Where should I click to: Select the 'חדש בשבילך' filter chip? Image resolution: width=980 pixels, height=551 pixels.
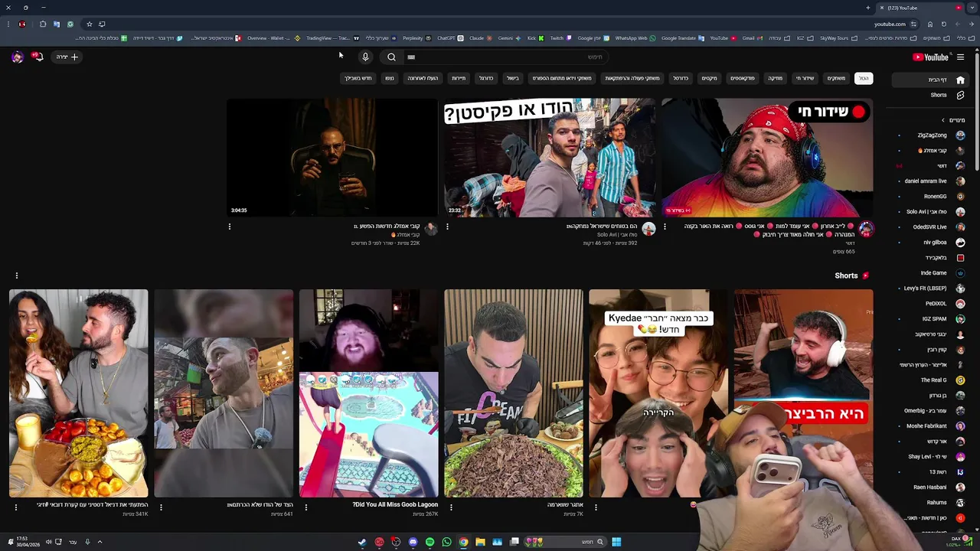(358, 78)
